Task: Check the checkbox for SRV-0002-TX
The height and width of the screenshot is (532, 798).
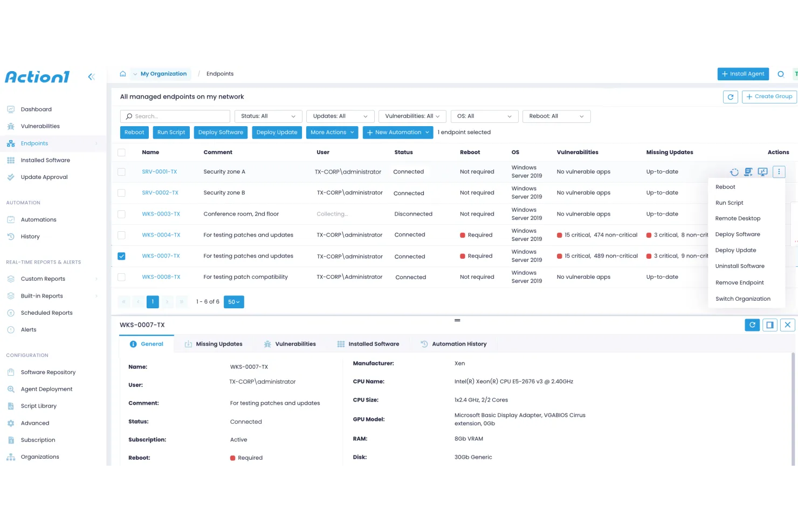Action: pyautogui.click(x=121, y=192)
